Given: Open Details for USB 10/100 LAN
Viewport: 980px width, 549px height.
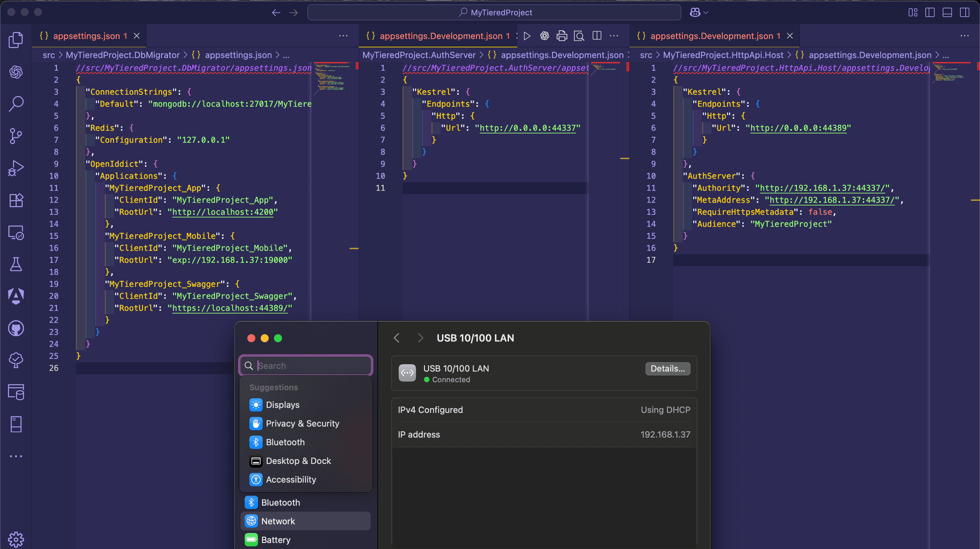Looking at the screenshot, I should coord(667,369).
